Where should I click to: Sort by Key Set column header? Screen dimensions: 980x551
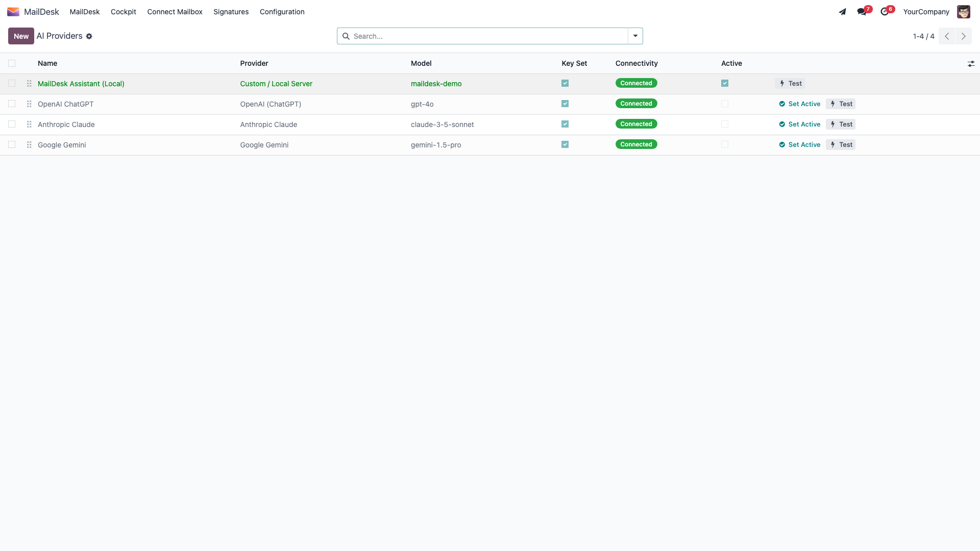pos(574,63)
